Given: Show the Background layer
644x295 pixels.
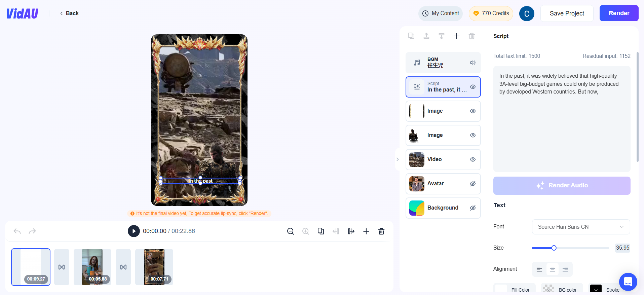Looking at the screenshot, I should pyautogui.click(x=473, y=208).
